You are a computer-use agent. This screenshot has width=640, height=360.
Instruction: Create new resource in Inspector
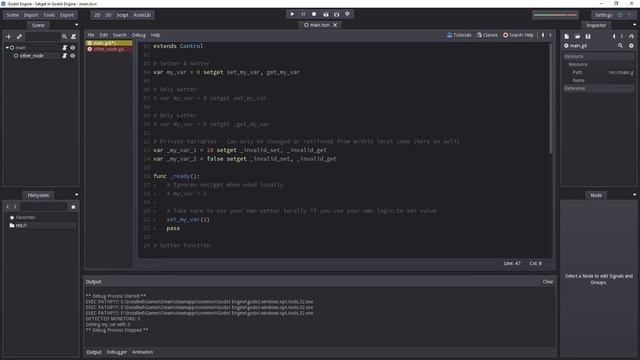[x=567, y=36]
